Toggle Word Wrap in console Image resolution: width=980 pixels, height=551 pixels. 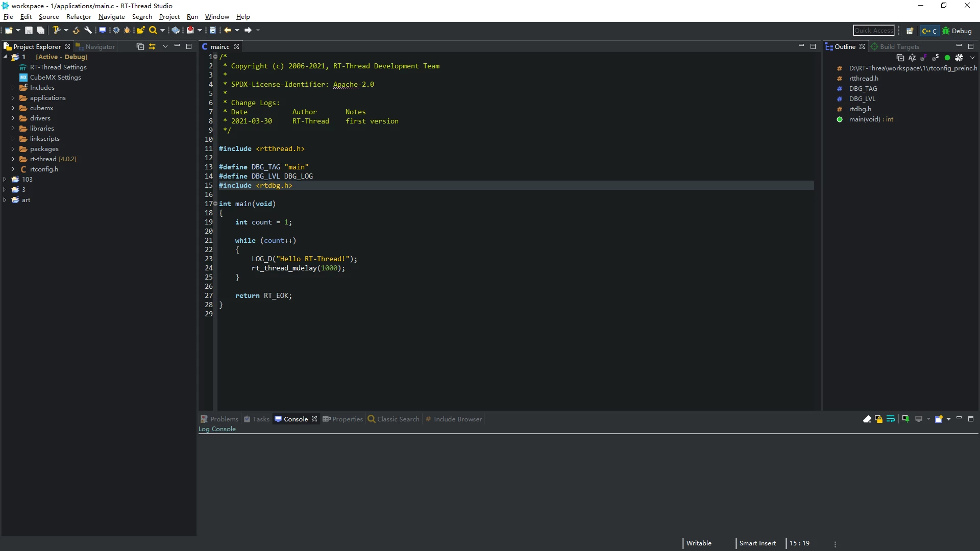891,419
